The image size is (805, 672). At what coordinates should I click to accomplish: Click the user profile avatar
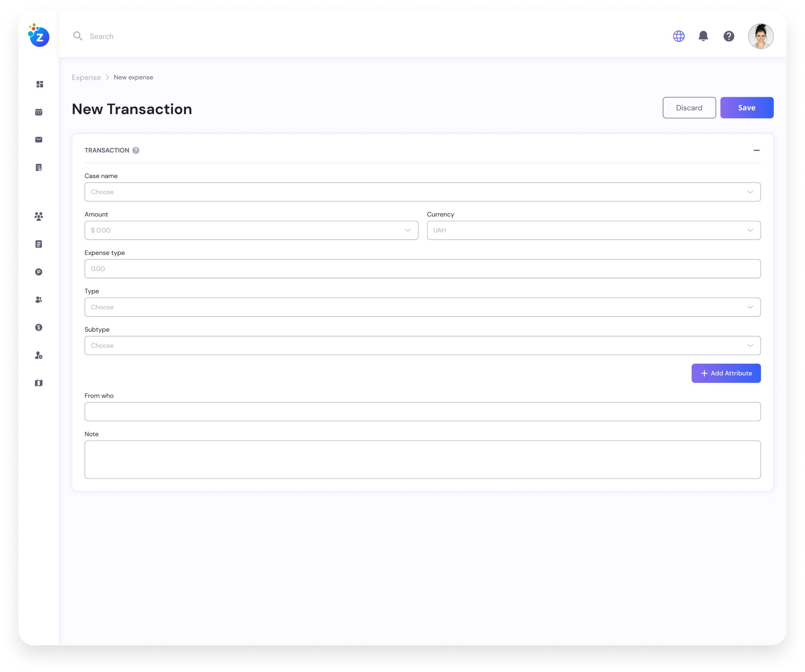(x=761, y=35)
